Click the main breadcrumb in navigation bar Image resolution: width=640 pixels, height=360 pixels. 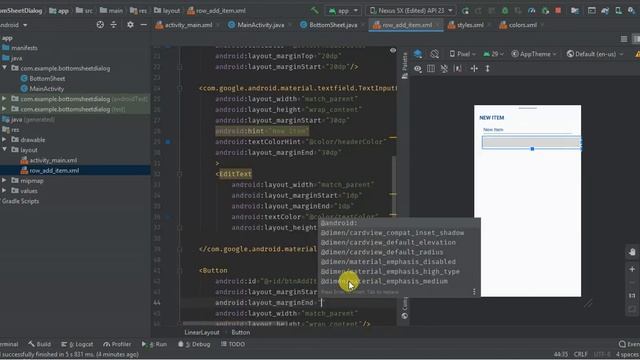tap(111, 11)
